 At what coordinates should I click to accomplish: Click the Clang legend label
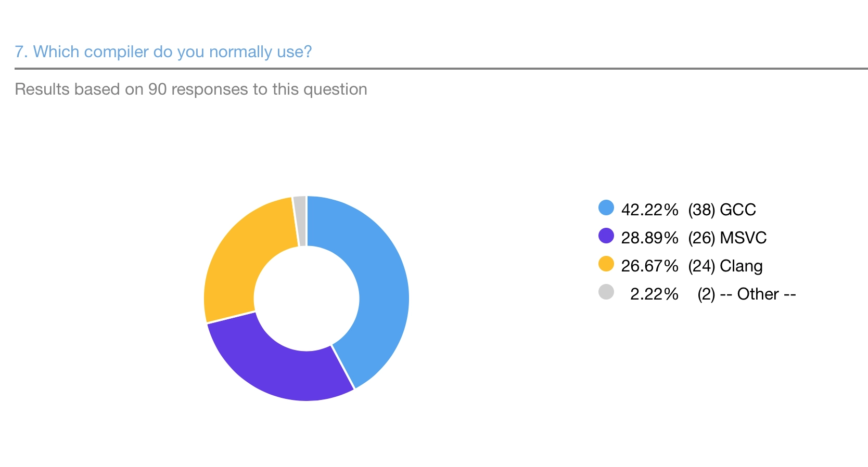click(741, 266)
